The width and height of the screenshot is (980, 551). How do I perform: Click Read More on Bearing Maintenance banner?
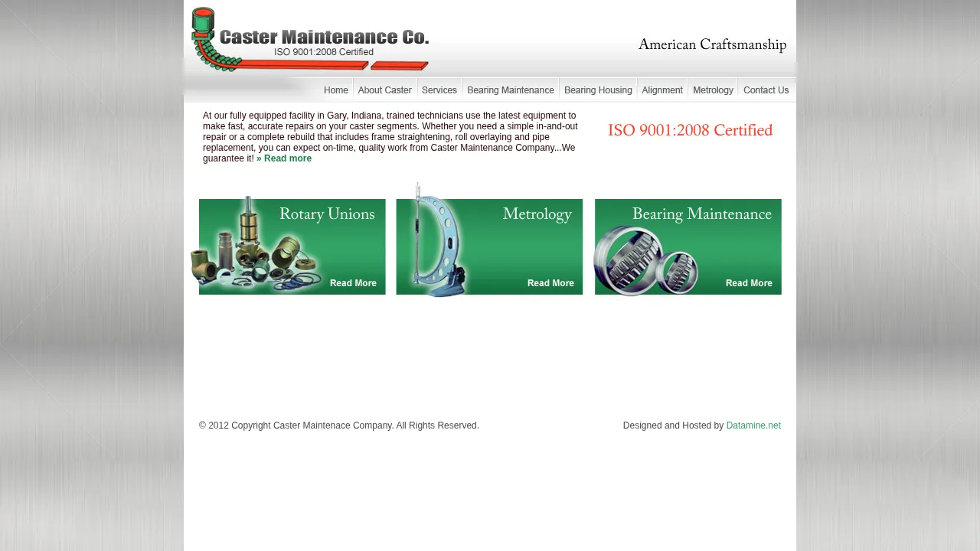click(749, 283)
